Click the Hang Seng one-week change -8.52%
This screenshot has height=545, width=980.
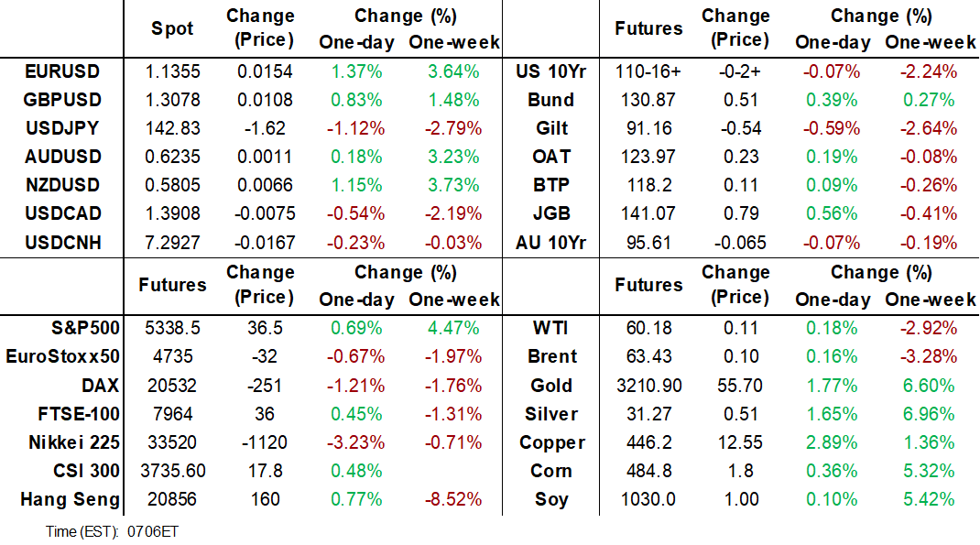tap(453, 499)
